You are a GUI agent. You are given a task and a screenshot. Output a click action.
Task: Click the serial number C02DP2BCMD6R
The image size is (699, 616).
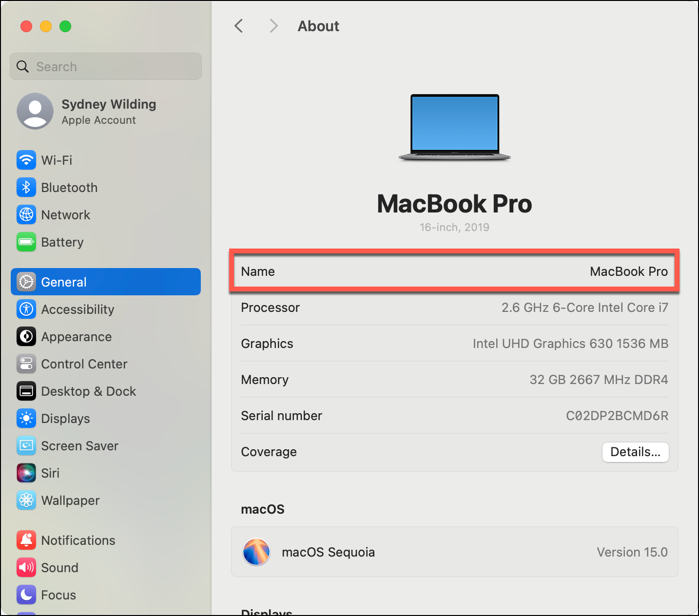click(x=617, y=416)
